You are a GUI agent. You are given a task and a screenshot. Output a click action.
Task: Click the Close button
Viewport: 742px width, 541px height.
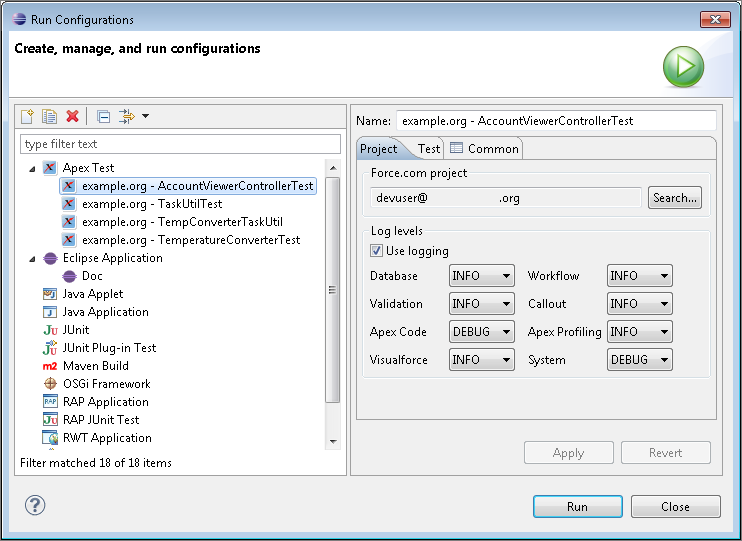coord(676,507)
